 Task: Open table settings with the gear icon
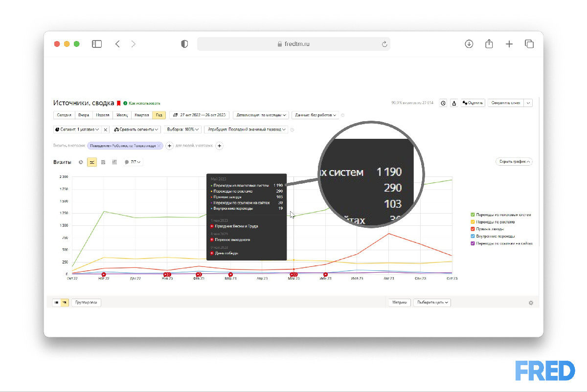tap(531, 303)
